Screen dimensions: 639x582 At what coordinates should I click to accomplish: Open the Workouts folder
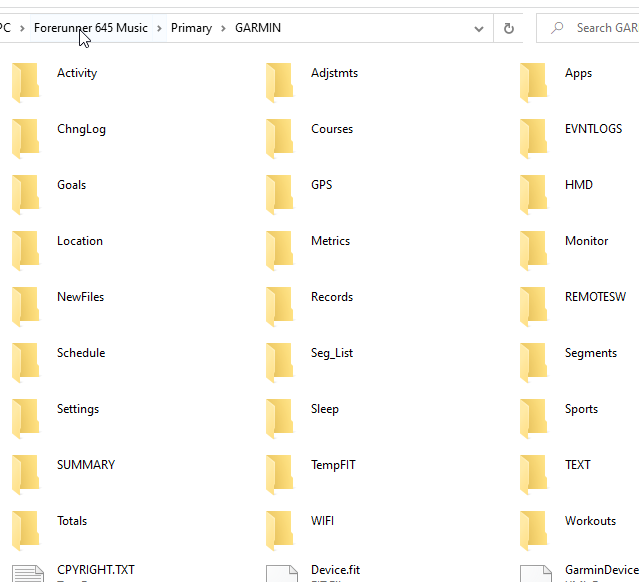pos(589,521)
